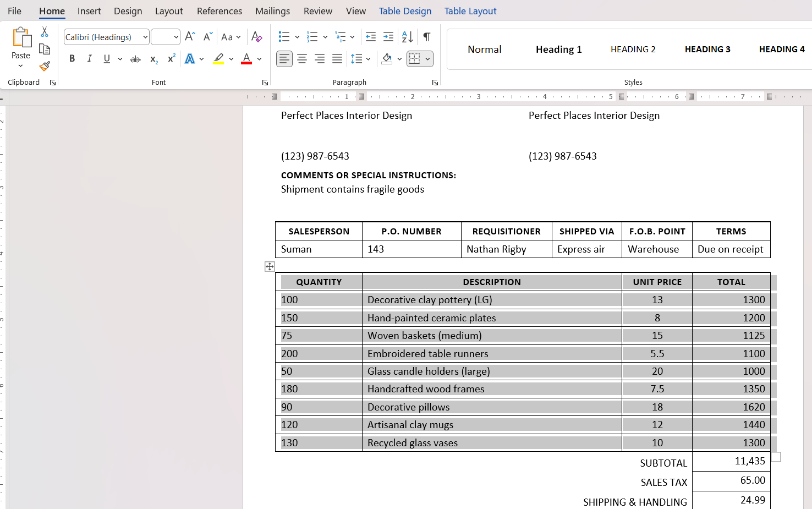Apply the HEADING 2 style
Screen dimensions: 812x509
[633, 50]
